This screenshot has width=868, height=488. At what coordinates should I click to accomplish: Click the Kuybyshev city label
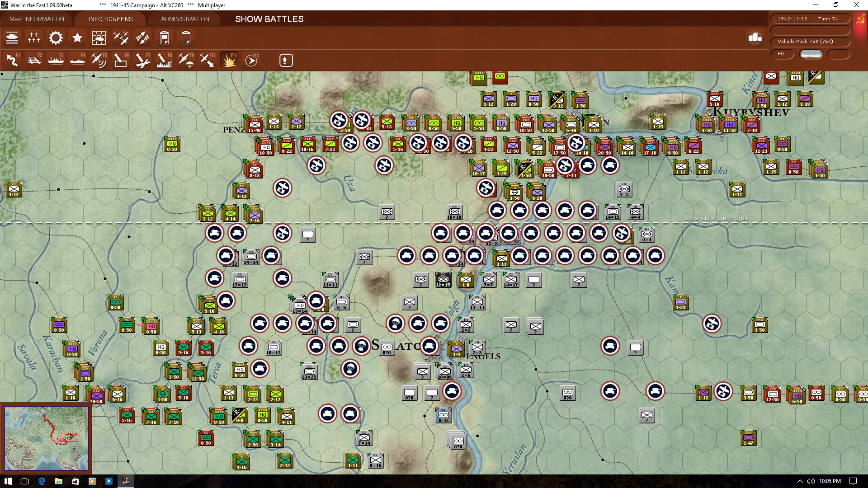pos(750,112)
